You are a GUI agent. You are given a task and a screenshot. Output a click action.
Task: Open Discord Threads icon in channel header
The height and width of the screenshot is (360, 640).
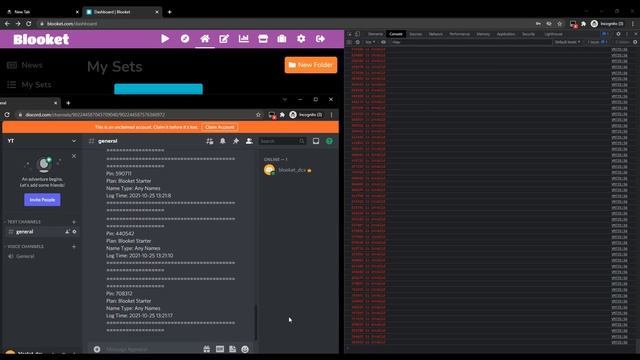click(x=209, y=141)
